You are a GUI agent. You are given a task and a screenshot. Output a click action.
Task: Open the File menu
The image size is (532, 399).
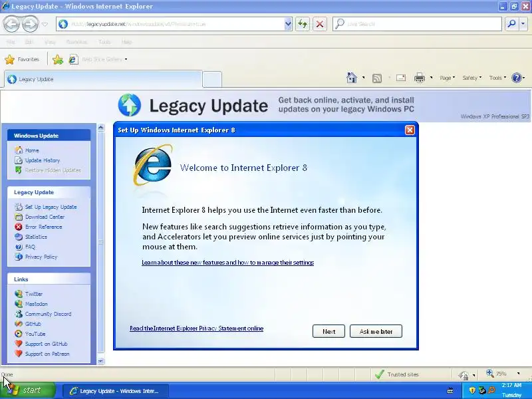pyautogui.click(x=11, y=42)
